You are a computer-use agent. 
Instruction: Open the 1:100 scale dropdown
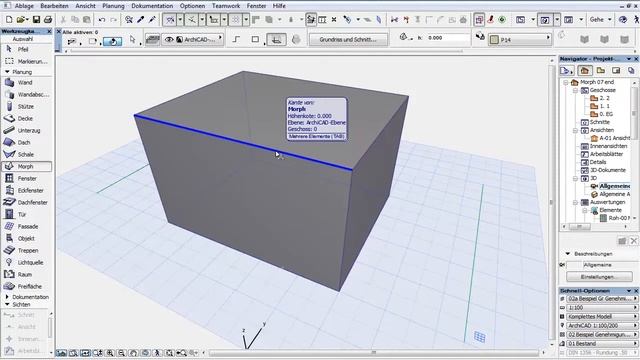(x=602, y=308)
